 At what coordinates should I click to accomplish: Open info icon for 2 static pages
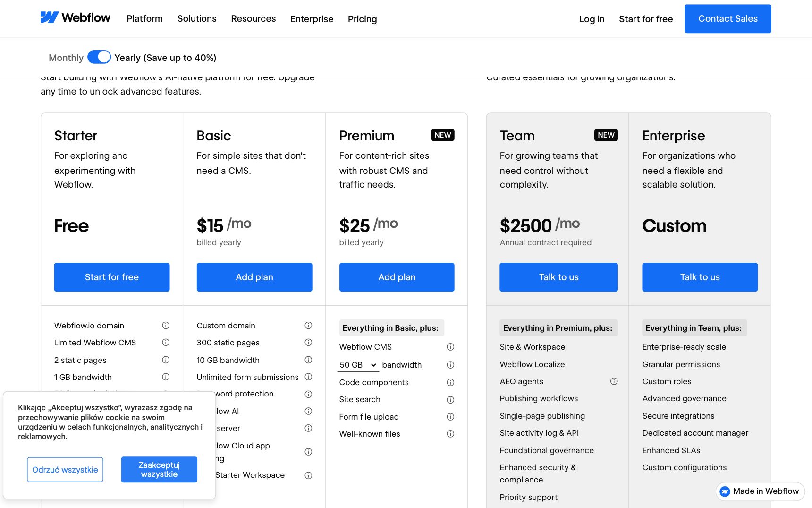coord(166,360)
